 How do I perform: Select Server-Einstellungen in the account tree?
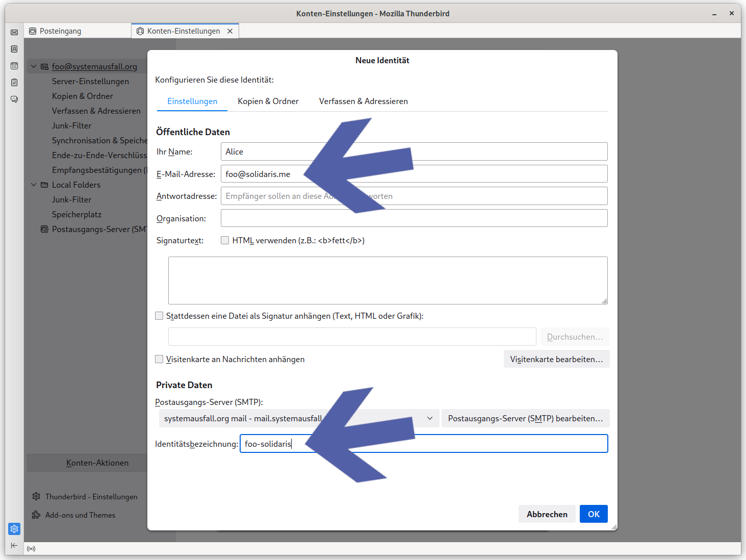[90, 81]
